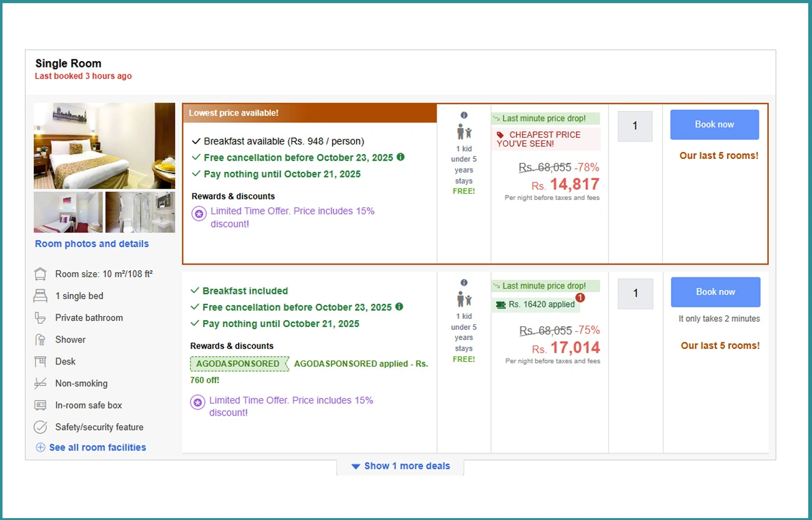Click info icon above first kid-stays-free notice
The image size is (812, 520).
click(463, 115)
